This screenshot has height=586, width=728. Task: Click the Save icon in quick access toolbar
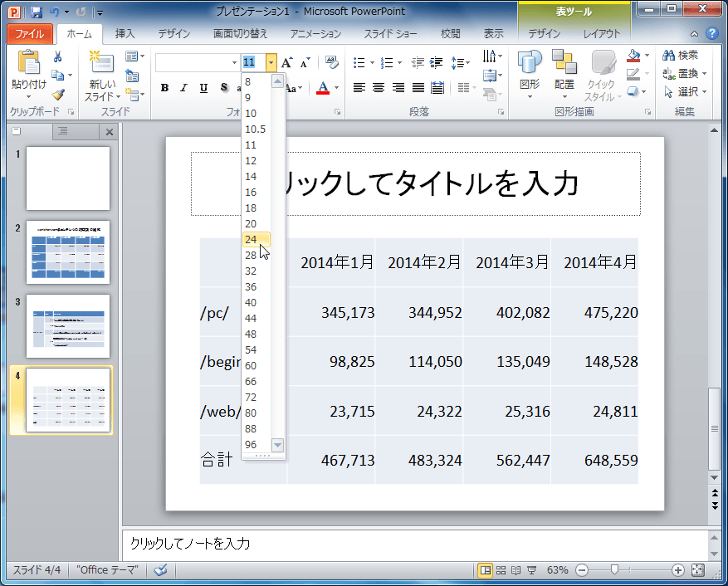(x=37, y=12)
